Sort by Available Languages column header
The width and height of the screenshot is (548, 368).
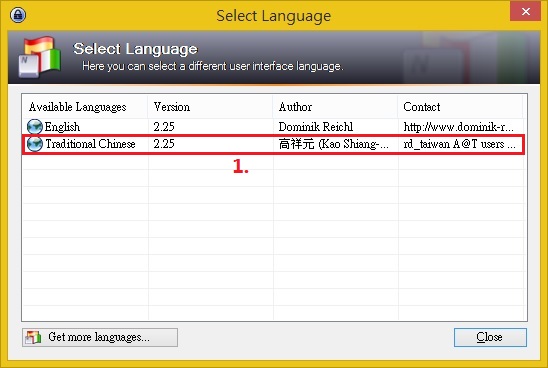coord(85,107)
